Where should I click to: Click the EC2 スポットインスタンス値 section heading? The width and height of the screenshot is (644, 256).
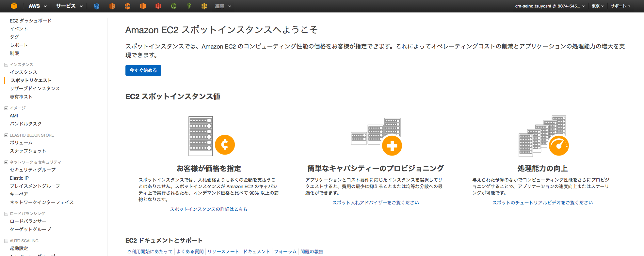173,96
